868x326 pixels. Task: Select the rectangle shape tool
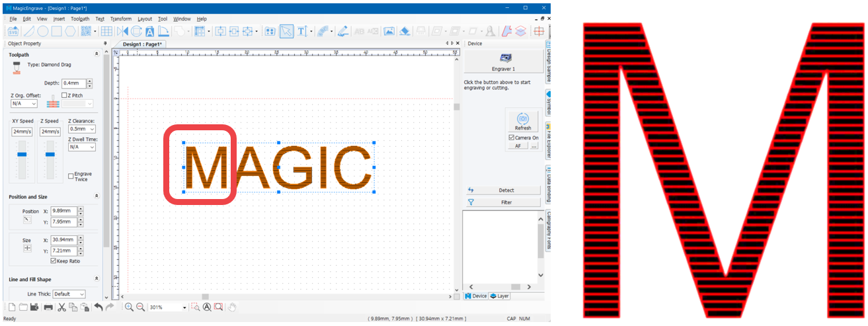tap(57, 31)
